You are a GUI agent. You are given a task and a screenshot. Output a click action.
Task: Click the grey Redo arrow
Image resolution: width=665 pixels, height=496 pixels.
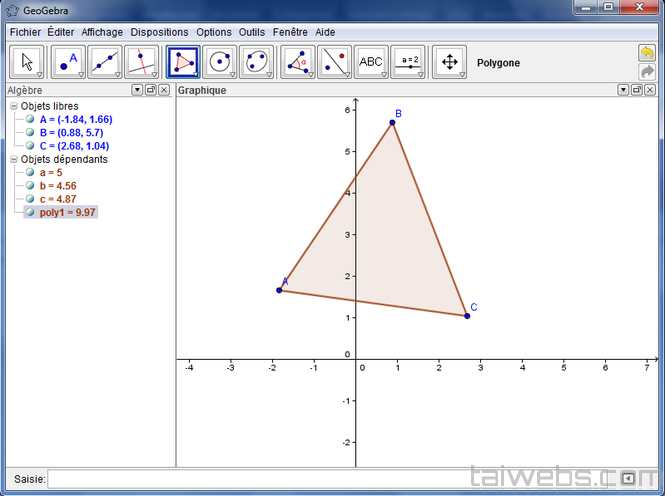point(647,72)
